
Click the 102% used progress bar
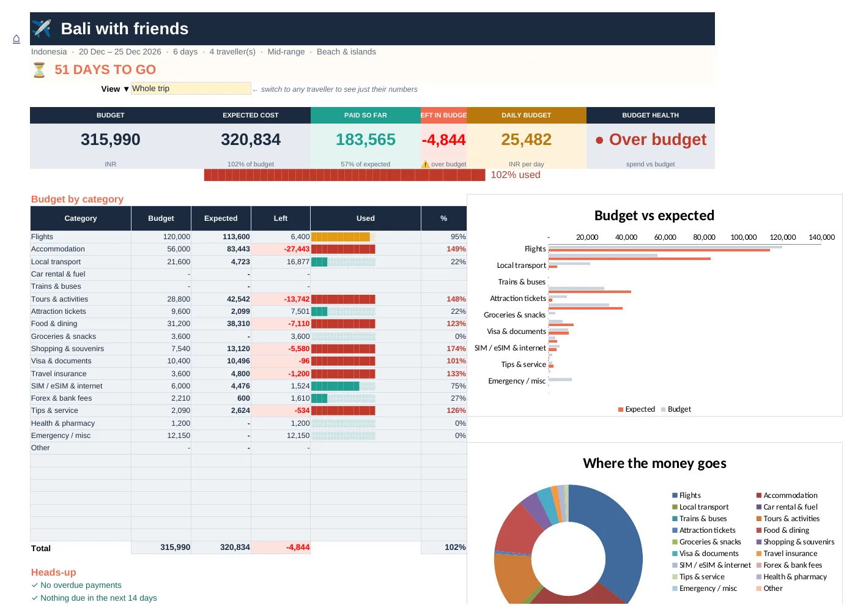(x=344, y=175)
